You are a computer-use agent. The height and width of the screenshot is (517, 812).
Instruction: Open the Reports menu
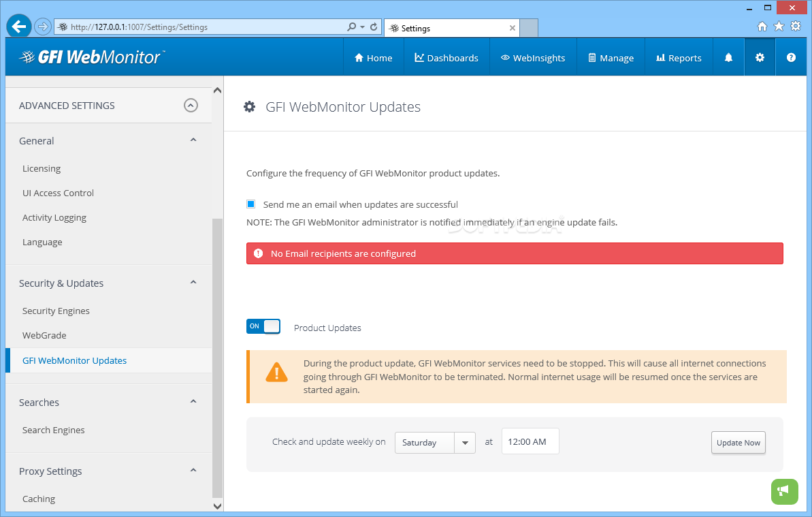click(679, 57)
